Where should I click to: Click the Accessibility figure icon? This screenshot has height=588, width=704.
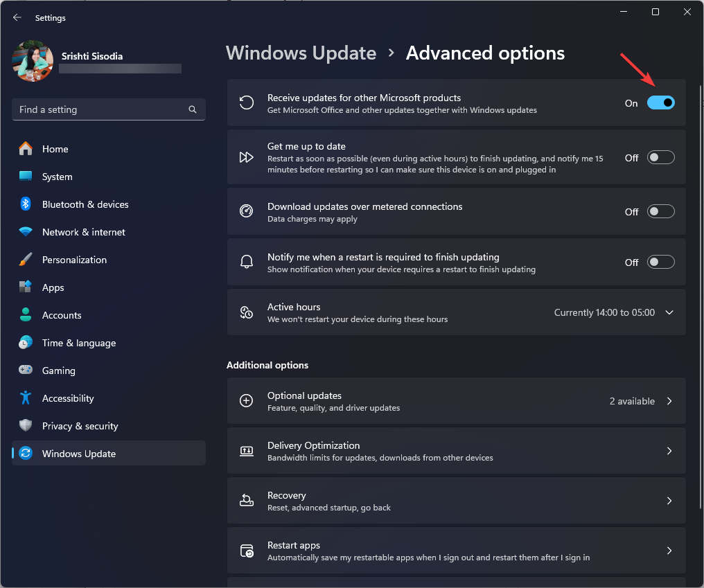26,398
